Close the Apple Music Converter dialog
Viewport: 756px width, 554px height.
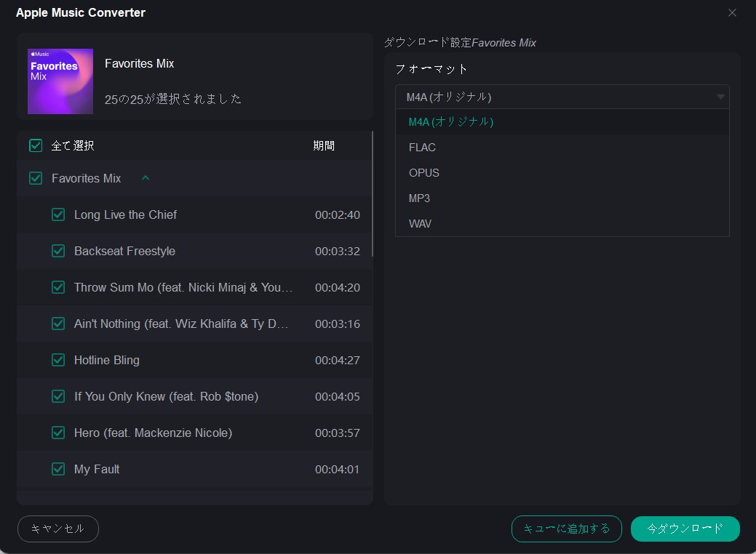(x=732, y=13)
